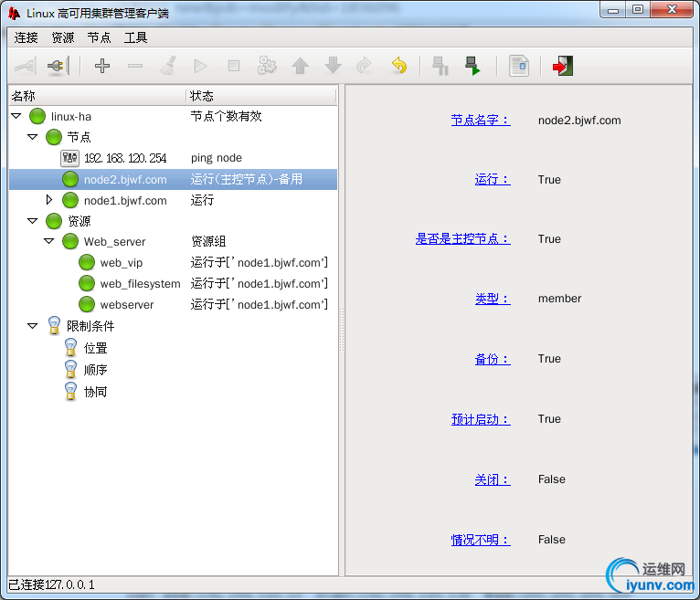Click the 已连接127.0.0.1 status bar text

click(x=52, y=584)
